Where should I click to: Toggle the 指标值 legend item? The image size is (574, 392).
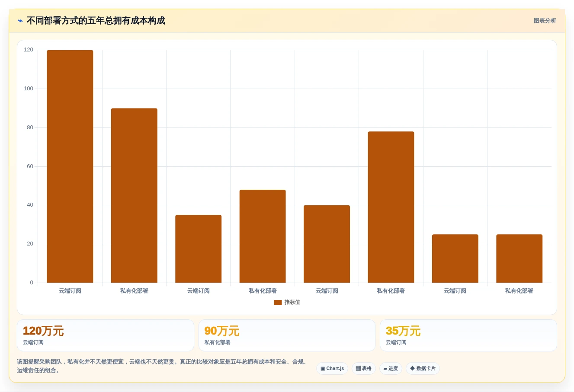click(x=287, y=303)
